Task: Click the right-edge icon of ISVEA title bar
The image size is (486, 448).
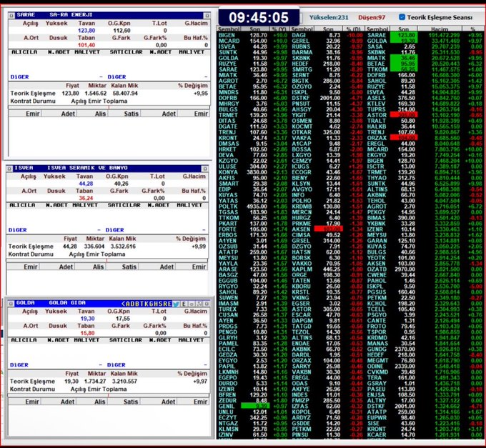Action: click(205, 168)
